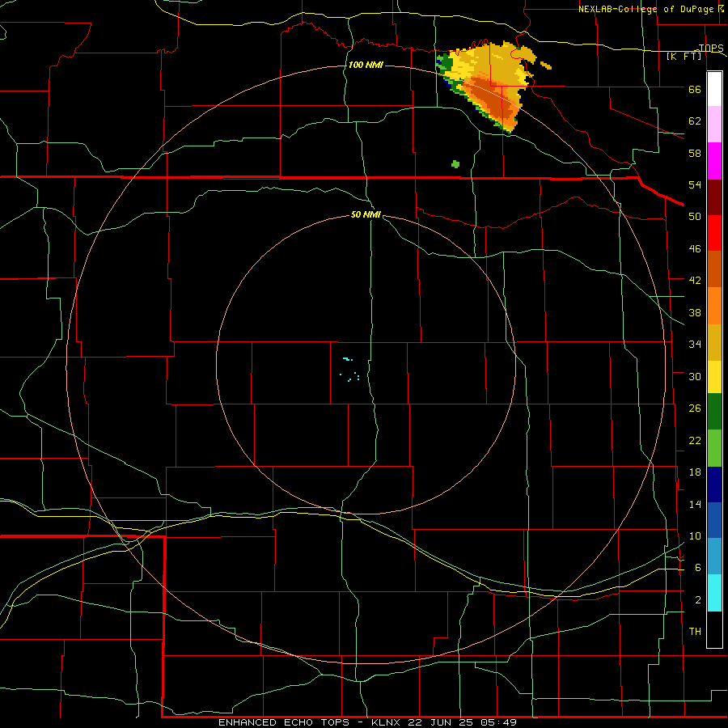Click the blue 14-18 kft legend swatch

[x=714, y=520]
